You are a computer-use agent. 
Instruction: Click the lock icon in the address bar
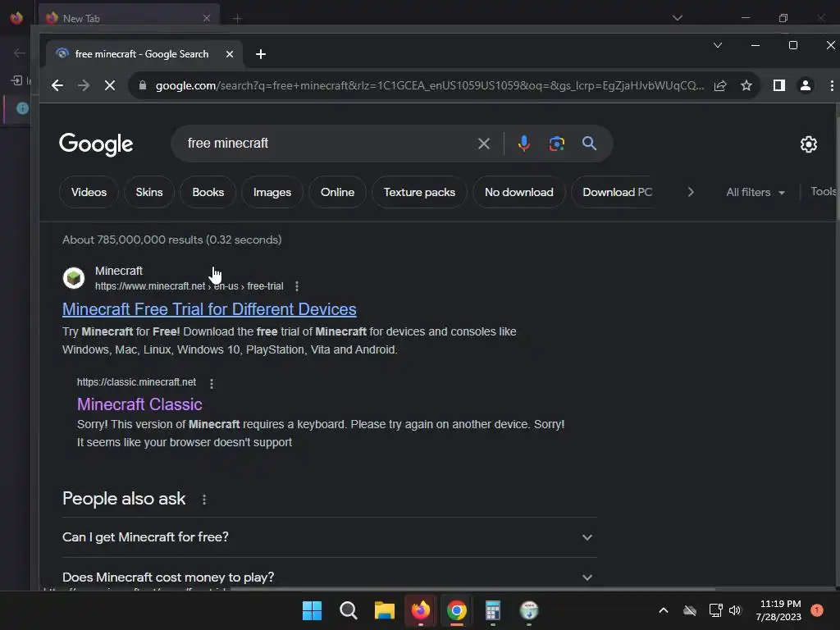[143, 85]
